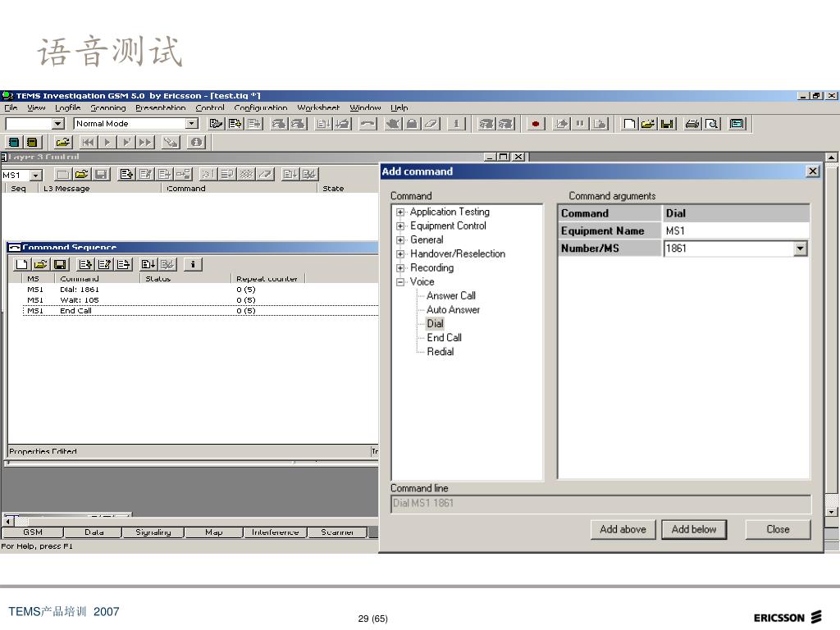Click the add command icon in Command Sequence toolbar

pos(85,264)
